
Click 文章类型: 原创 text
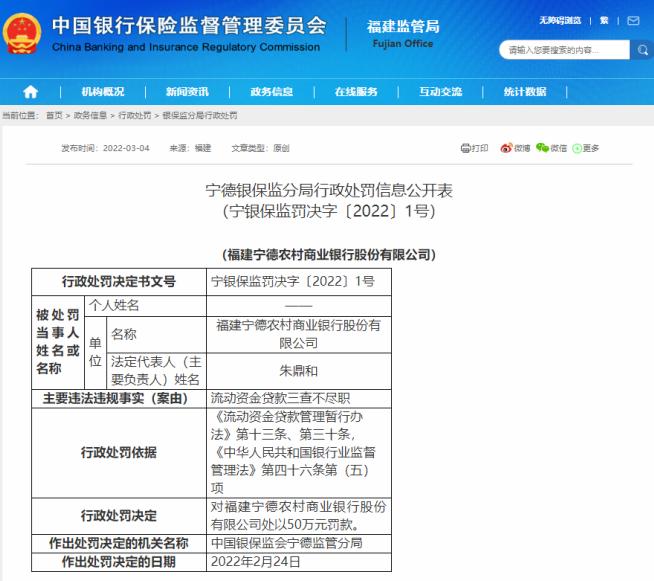point(261,148)
